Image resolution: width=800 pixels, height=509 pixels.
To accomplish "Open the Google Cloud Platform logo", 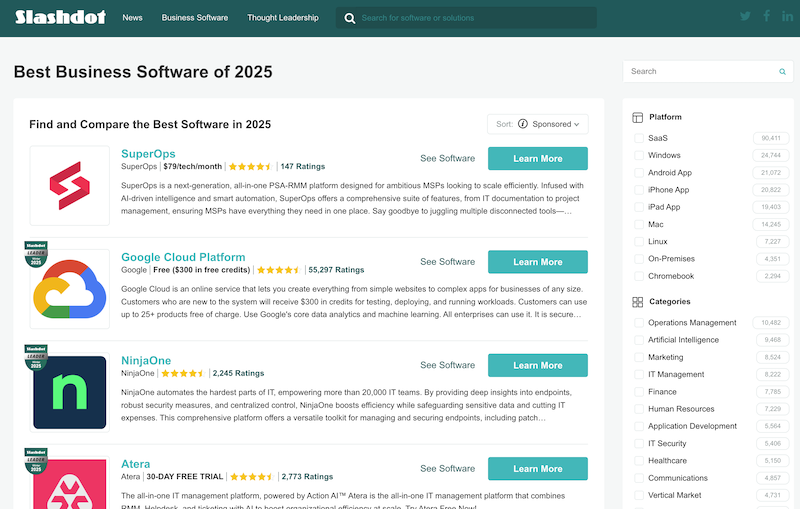I will (x=70, y=289).
